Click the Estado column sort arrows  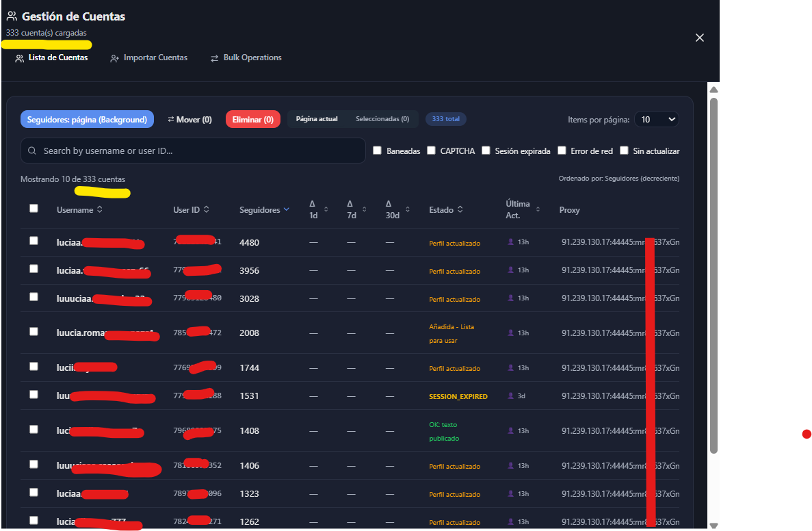click(x=460, y=209)
